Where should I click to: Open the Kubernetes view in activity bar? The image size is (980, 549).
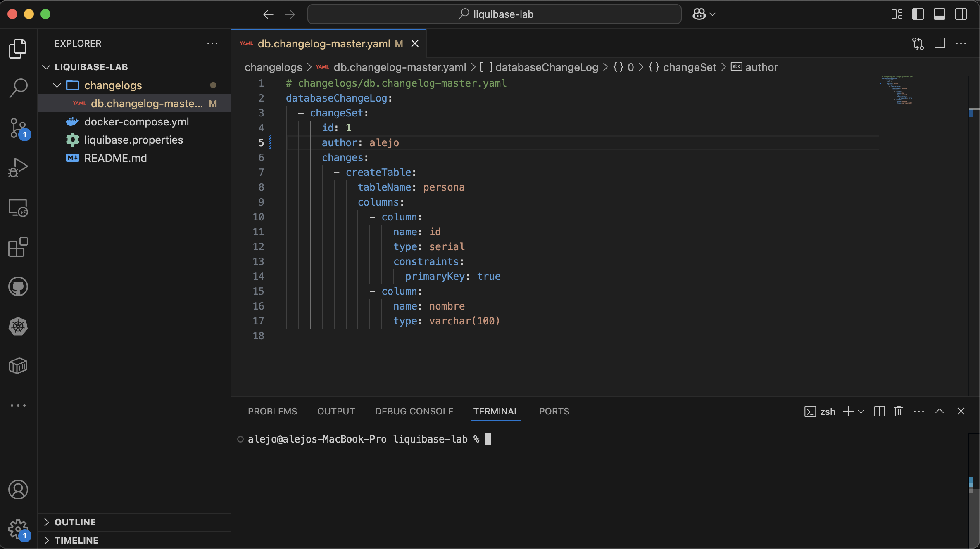(x=18, y=326)
